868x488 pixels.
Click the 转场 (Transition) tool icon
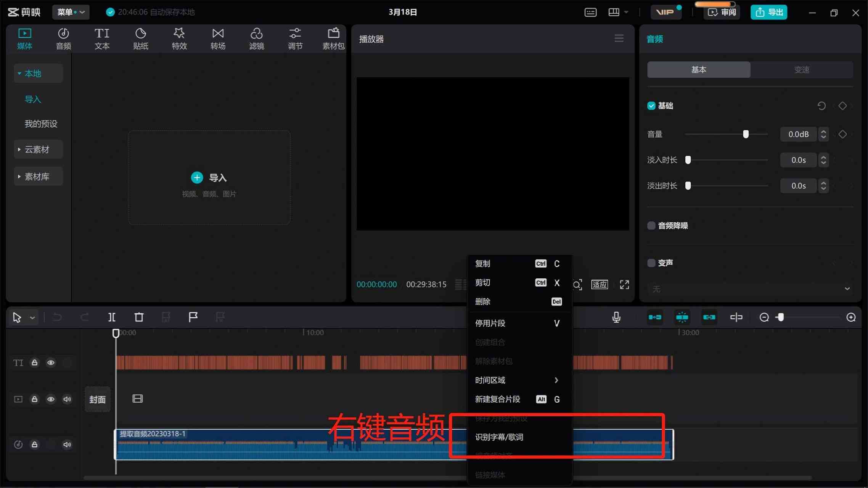click(218, 37)
